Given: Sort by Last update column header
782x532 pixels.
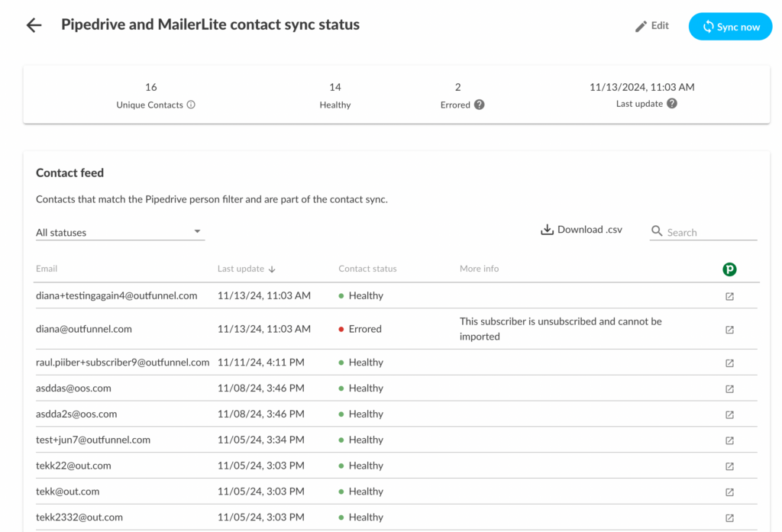Looking at the screenshot, I should (x=241, y=269).
